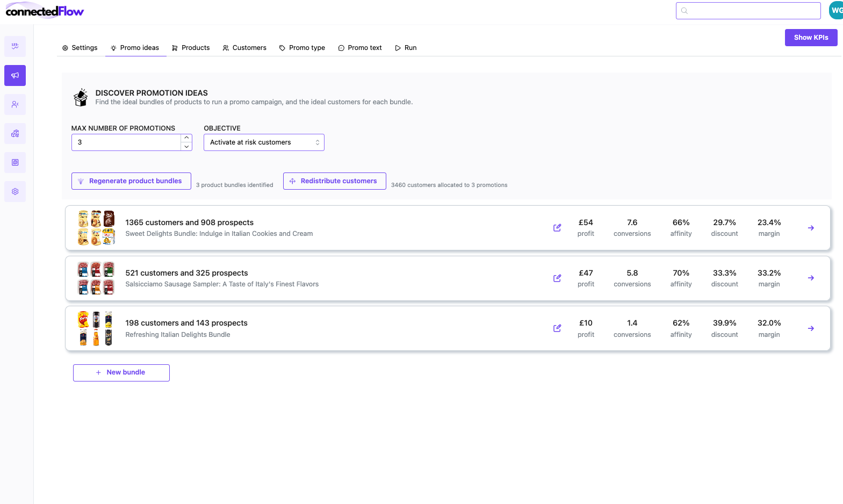Click the 123 analytics sidebar icon
Viewport: 843px width, 504px height.
click(15, 46)
